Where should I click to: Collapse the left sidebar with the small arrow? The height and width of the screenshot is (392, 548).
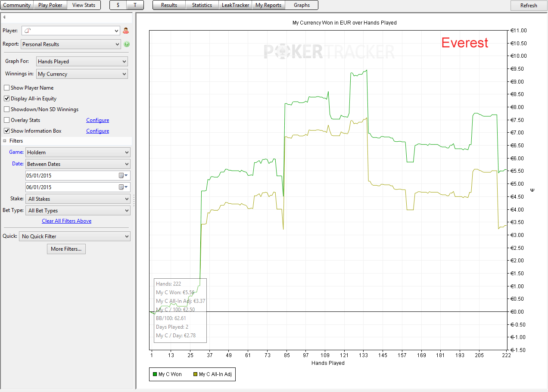(x=4, y=17)
